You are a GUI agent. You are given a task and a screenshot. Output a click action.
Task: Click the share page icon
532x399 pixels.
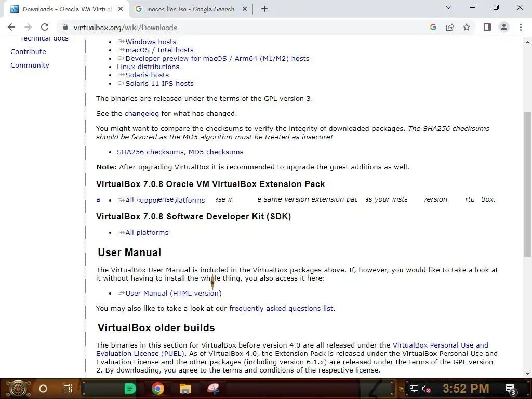(x=450, y=28)
